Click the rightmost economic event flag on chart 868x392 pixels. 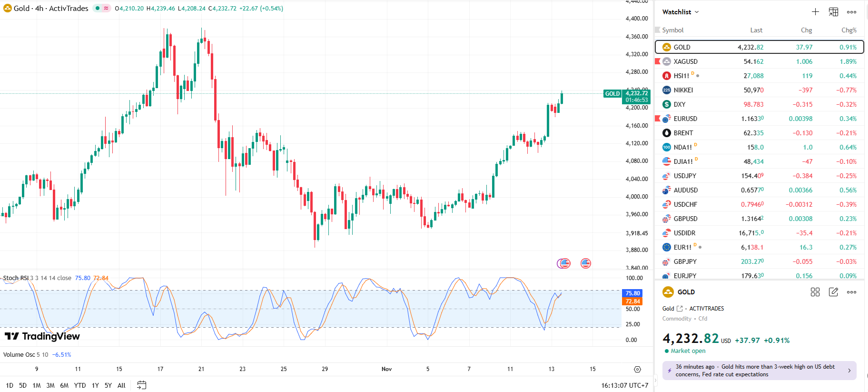pos(586,263)
